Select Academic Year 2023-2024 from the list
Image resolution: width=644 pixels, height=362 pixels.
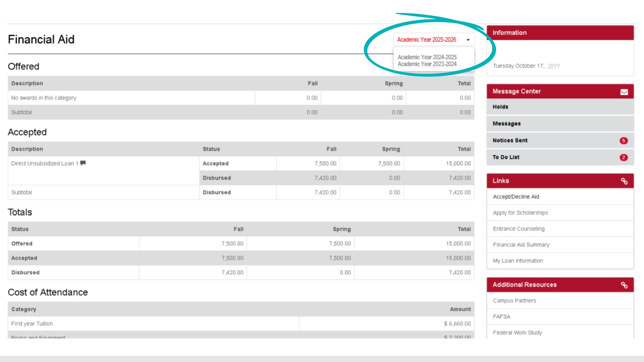(x=427, y=64)
